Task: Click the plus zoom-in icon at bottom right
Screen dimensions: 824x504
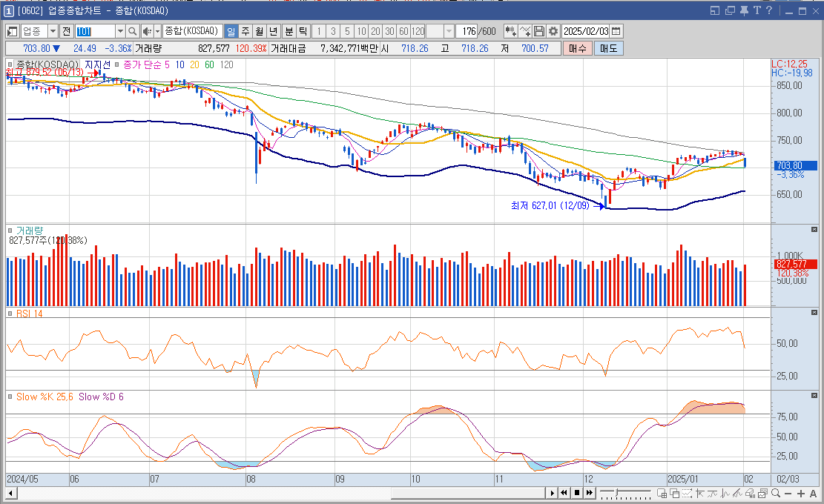Action: click(800, 494)
